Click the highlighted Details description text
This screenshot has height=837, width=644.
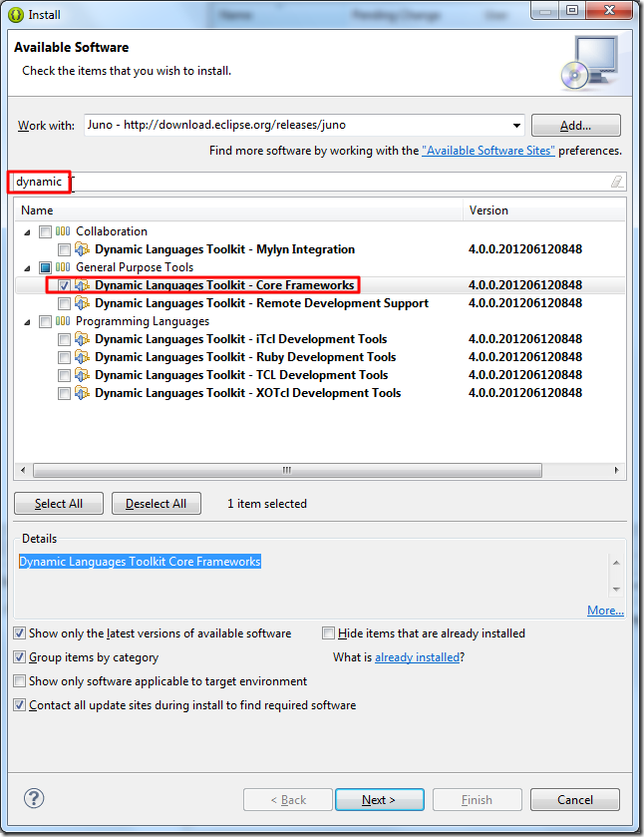click(140, 562)
